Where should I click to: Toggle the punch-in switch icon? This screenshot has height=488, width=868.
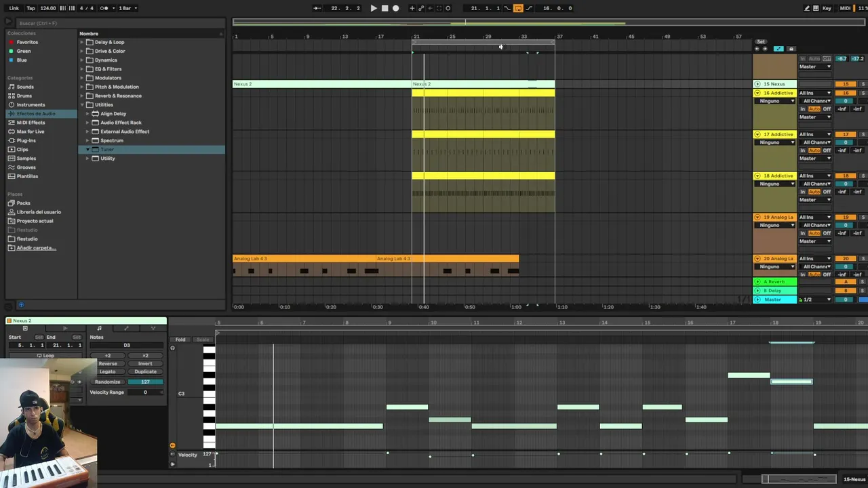click(507, 8)
